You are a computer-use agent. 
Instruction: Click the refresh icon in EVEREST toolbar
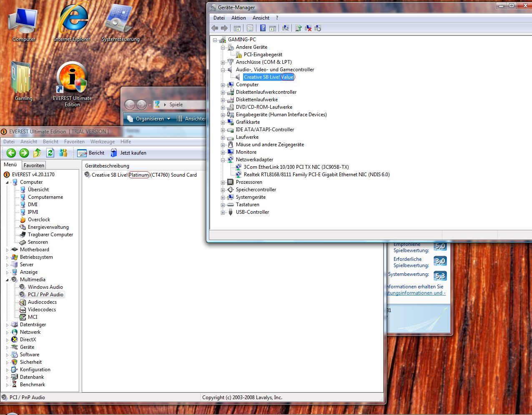tap(50, 153)
